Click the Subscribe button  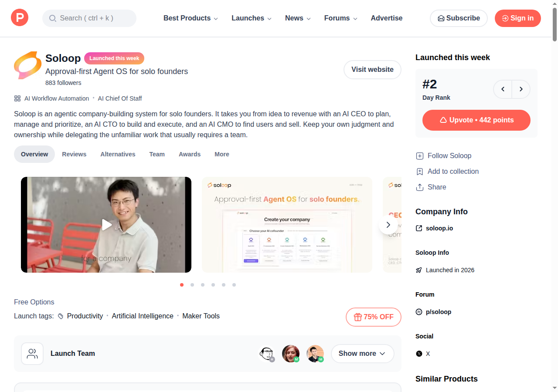[x=459, y=18]
